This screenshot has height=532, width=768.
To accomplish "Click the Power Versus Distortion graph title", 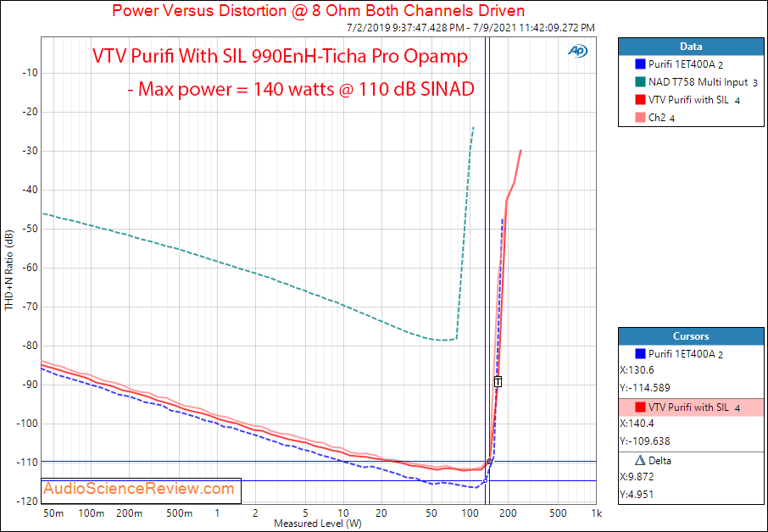I will click(319, 10).
